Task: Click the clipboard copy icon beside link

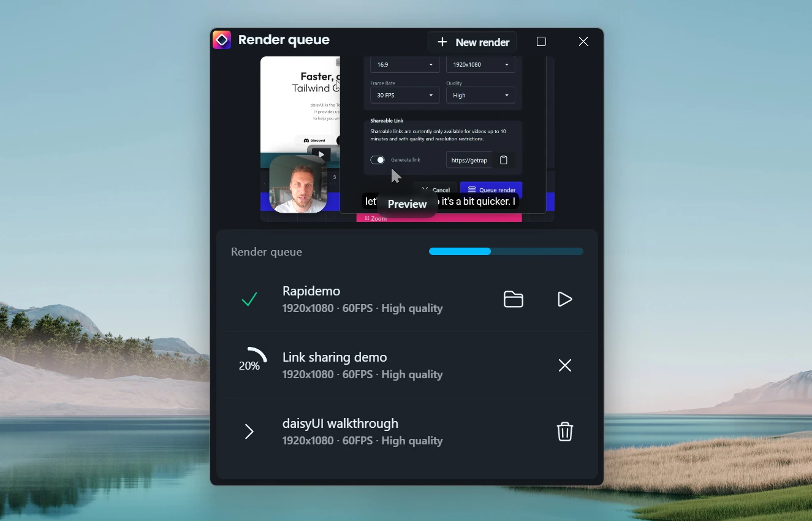Action: 504,160
